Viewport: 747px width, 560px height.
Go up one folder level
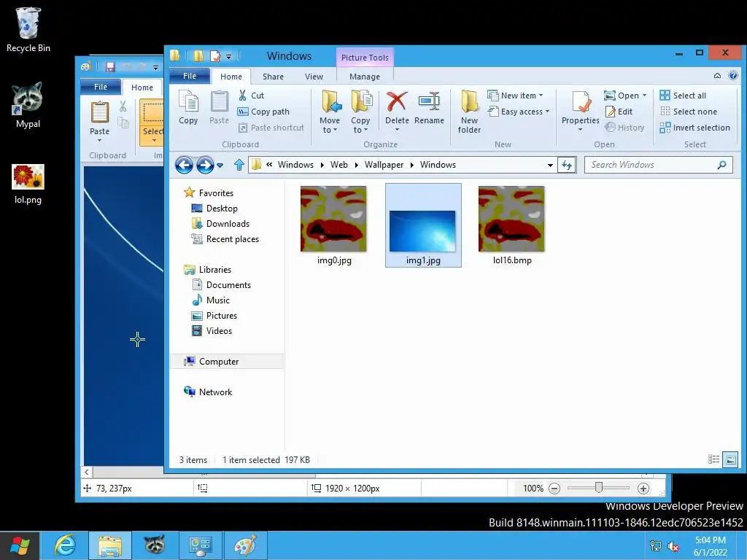coord(239,165)
